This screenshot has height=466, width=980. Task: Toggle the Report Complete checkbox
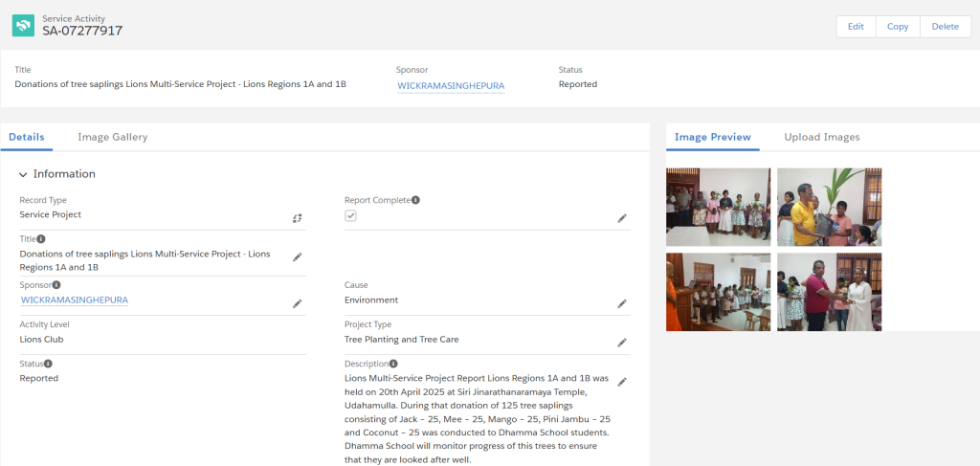(x=350, y=215)
